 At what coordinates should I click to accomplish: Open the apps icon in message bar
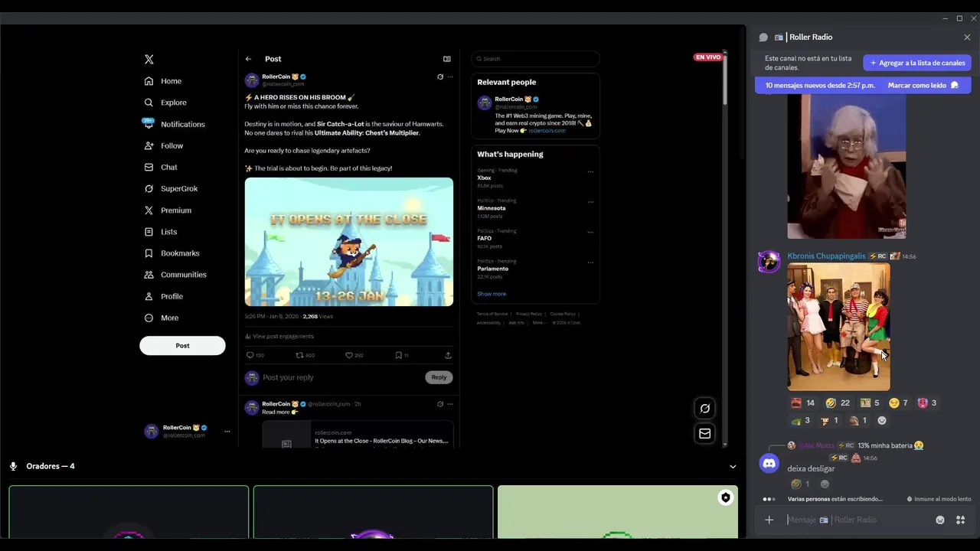pos(960,520)
